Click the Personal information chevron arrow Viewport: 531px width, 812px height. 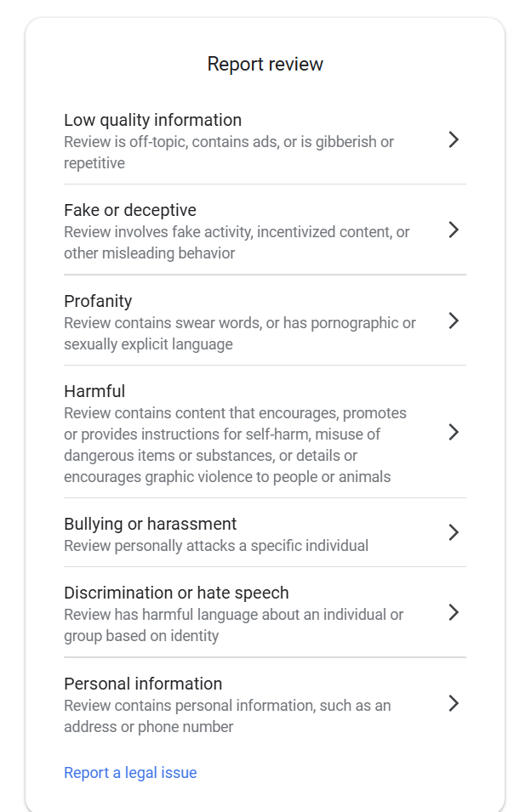[x=454, y=703]
